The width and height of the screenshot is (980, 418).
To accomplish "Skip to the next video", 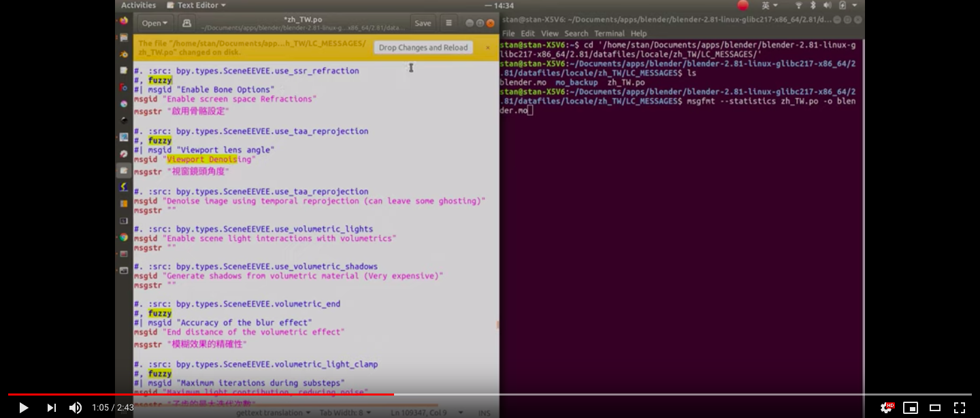I will 51,408.
